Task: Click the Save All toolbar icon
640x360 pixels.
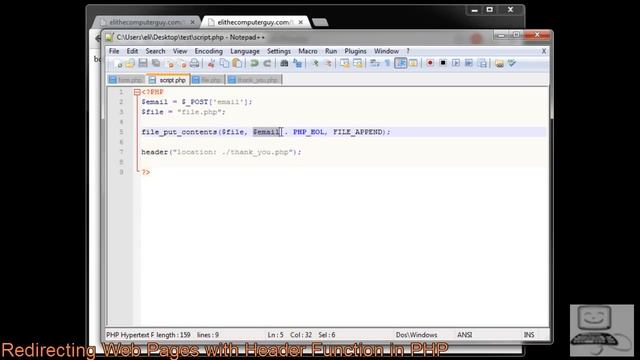Action: tap(156, 63)
